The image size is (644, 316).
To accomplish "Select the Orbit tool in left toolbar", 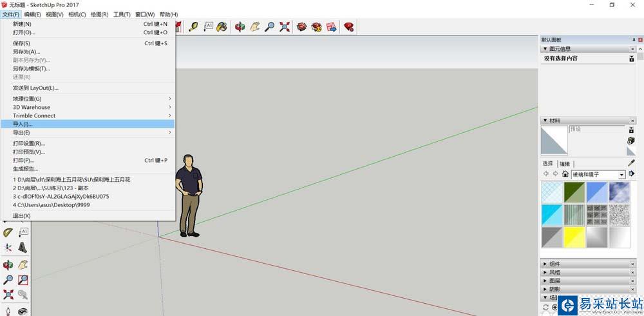I will click(x=8, y=264).
